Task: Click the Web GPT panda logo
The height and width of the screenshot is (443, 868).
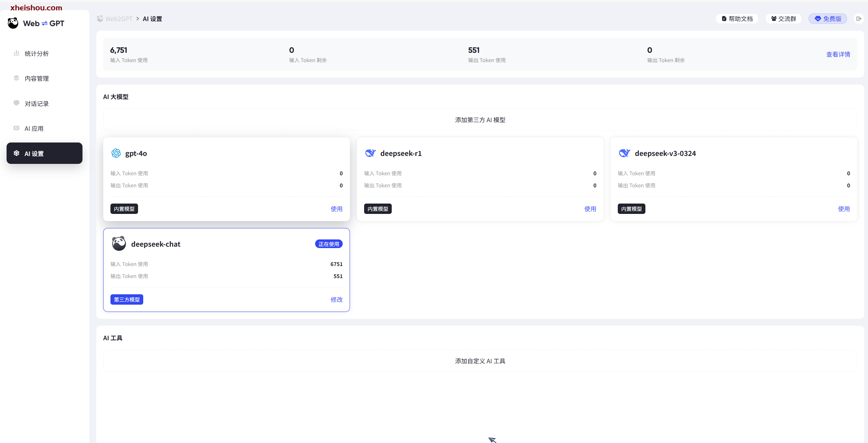Action: click(x=13, y=23)
